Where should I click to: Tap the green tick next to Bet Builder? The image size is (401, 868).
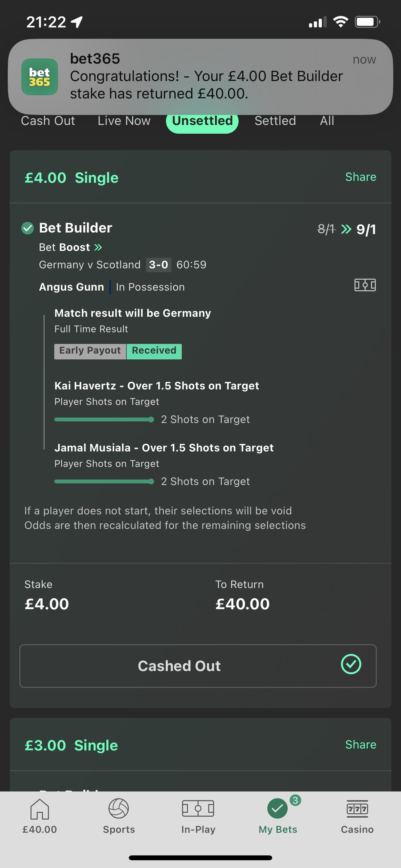pos(28,228)
